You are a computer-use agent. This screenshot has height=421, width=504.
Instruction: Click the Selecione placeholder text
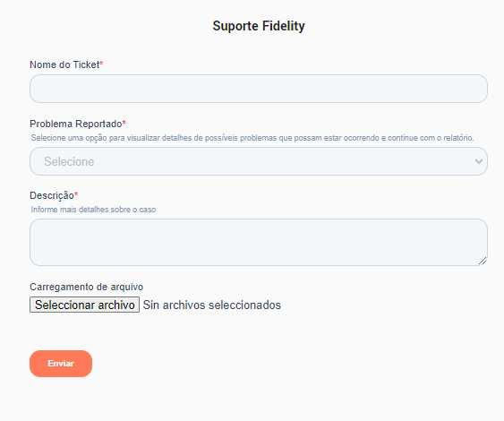(x=69, y=161)
